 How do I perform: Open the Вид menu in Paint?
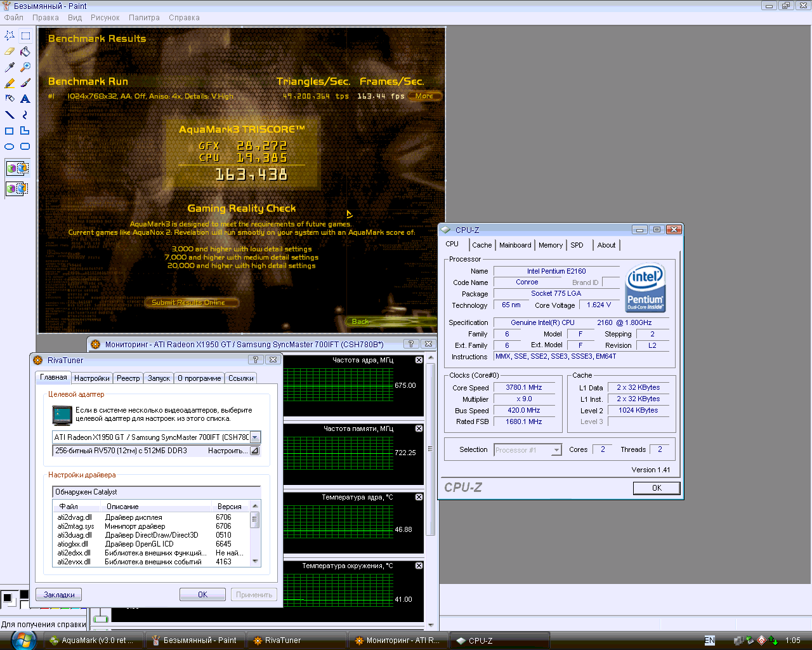point(75,18)
